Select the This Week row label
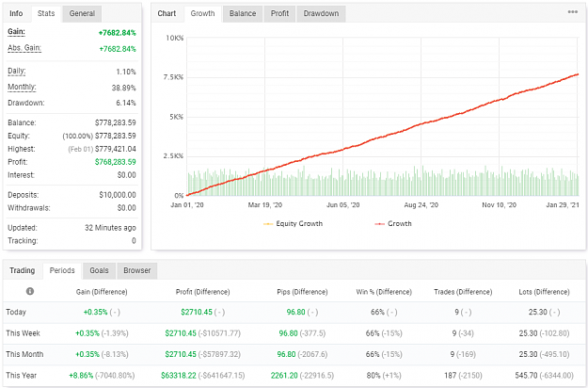 click(x=24, y=333)
